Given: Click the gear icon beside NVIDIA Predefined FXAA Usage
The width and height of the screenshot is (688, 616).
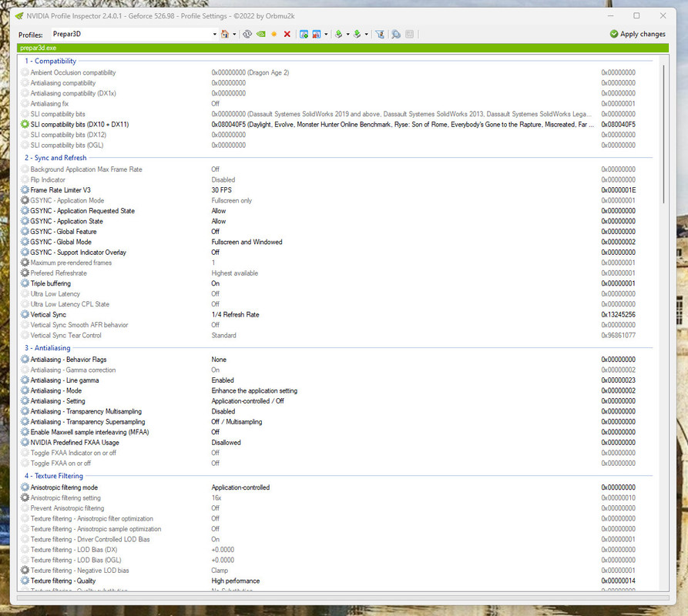Looking at the screenshot, I should pos(25,443).
